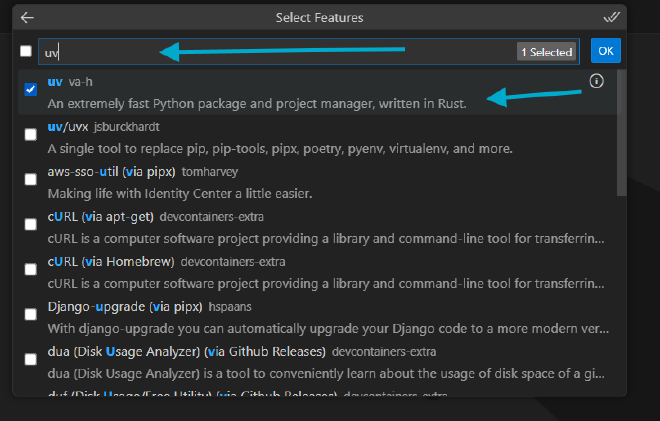The height and width of the screenshot is (421, 660).
Task: Select the 'uv va-h' feature title
Action: 70,82
